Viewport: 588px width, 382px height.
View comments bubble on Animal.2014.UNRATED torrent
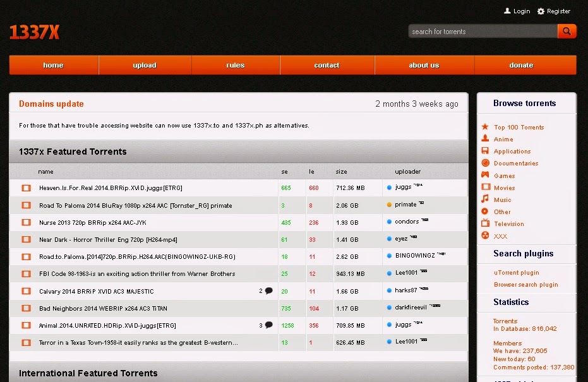coord(269,325)
